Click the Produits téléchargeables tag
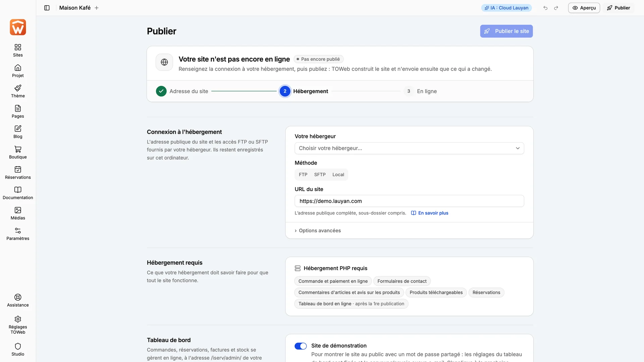Screen dimensions: 644x362 [436, 293]
